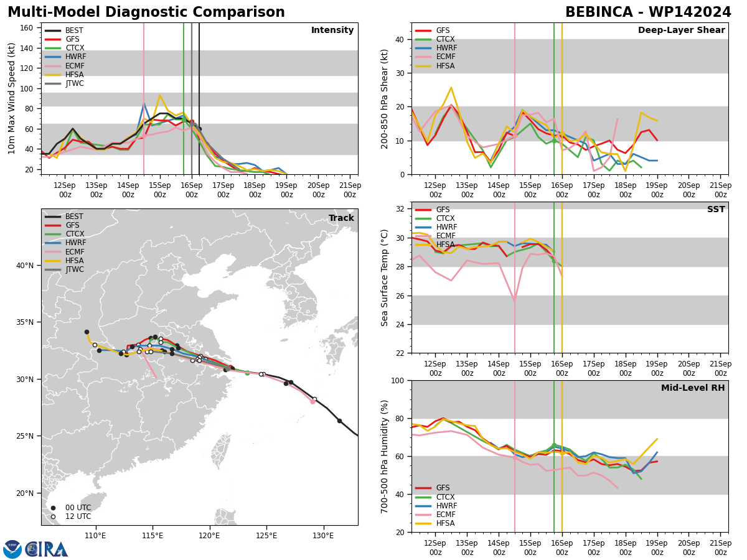Image resolution: width=747 pixels, height=560 pixels.
Task: Click the 12 UTC open circle legend marker
Action: pos(53,517)
